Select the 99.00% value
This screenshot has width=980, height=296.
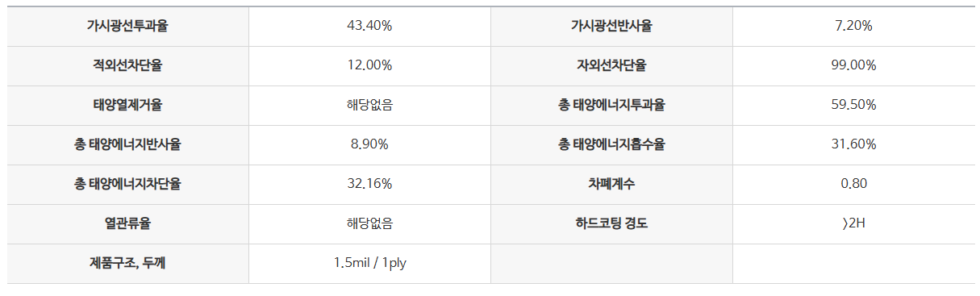pyautogui.click(x=853, y=65)
